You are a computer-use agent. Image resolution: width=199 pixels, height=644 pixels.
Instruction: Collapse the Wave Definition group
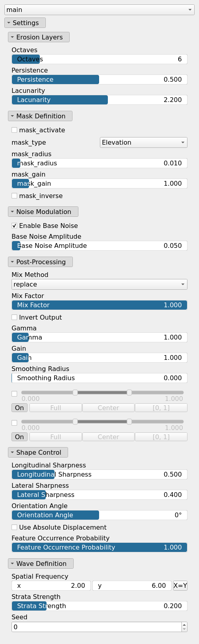click(x=41, y=563)
